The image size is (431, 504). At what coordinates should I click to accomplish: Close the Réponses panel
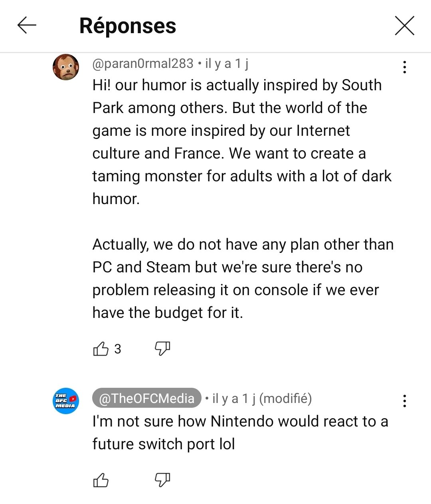[404, 26]
